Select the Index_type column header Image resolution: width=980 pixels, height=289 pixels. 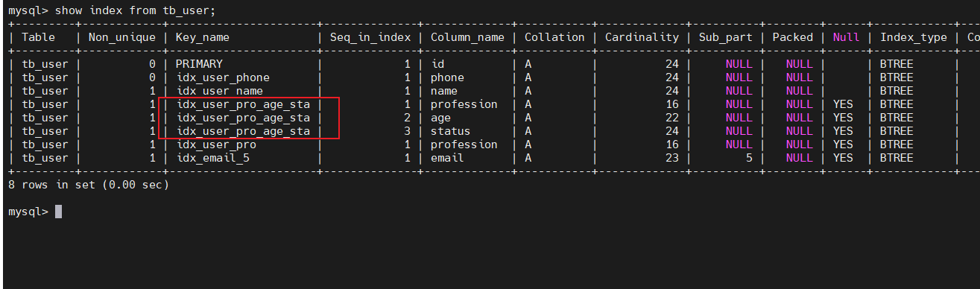click(914, 37)
